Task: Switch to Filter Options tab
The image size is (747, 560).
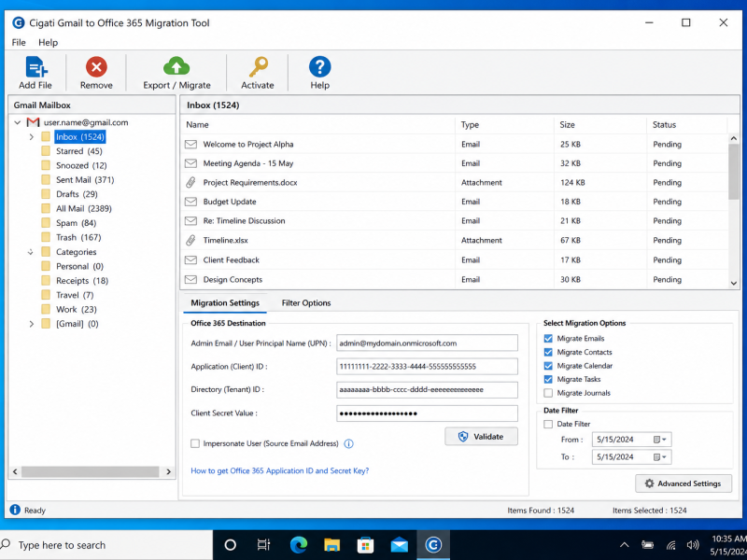Action: click(x=306, y=302)
